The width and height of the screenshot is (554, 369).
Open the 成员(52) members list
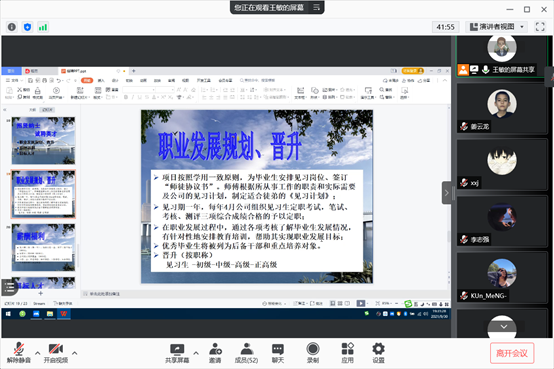(247, 353)
